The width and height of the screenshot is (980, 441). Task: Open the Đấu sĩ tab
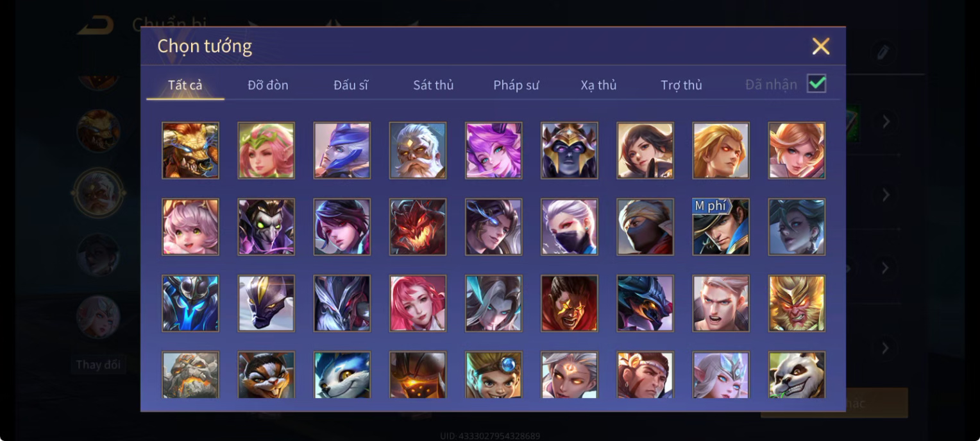(x=351, y=85)
